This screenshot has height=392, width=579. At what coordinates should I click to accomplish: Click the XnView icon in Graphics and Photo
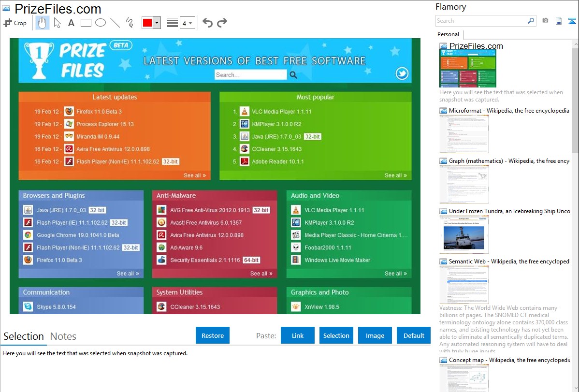(296, 306)
